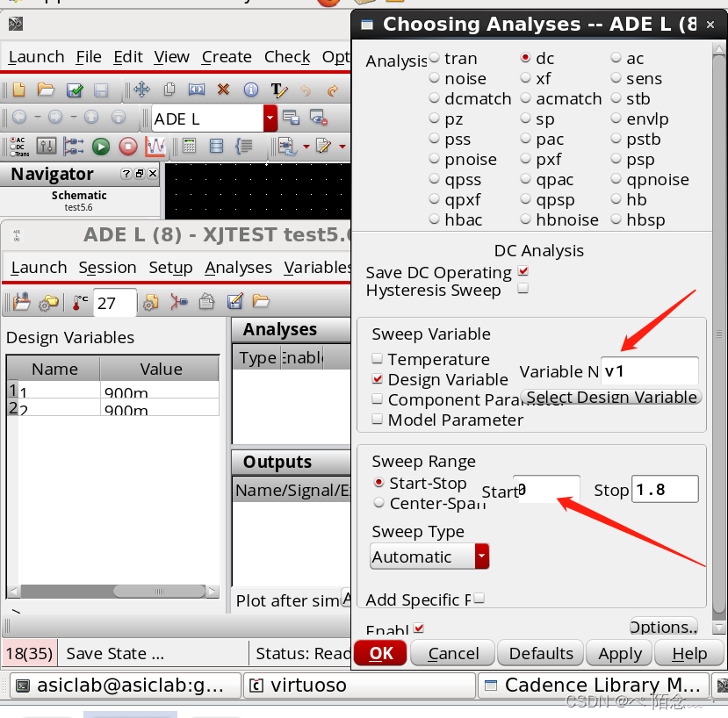
Task: Click the red X Delete icon
Action: click(x=223, y=89)
